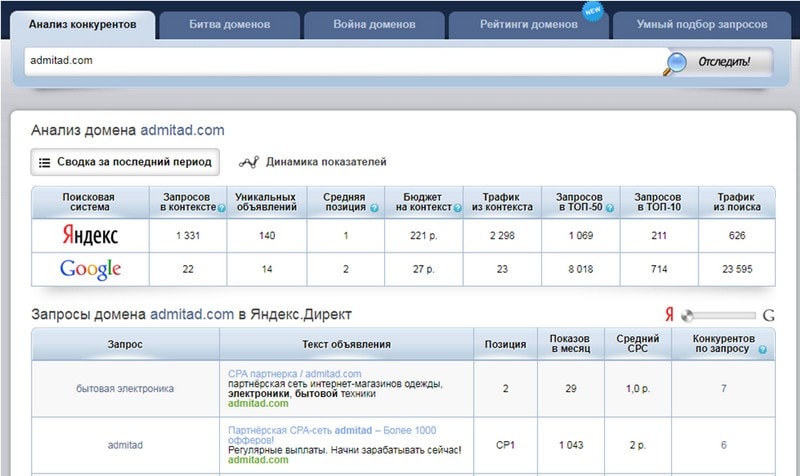
Task: Select the Динамика показателей view
Action: [x=313, y=162]
